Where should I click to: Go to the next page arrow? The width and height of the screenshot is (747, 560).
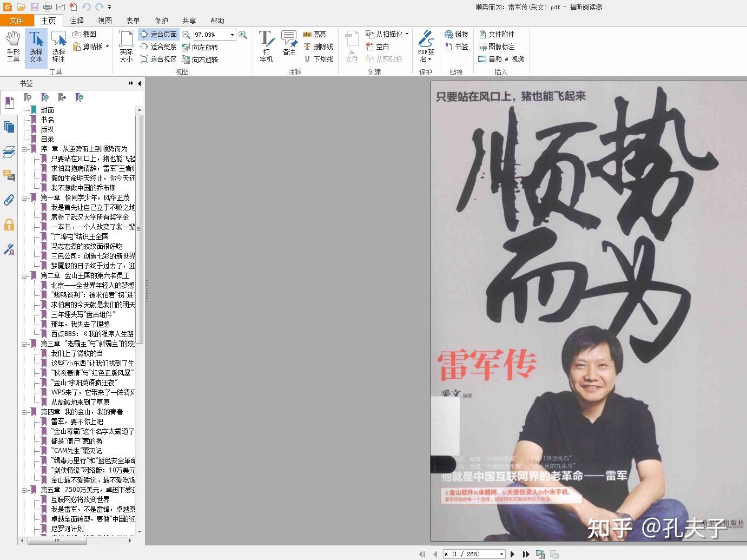[513, 554]
